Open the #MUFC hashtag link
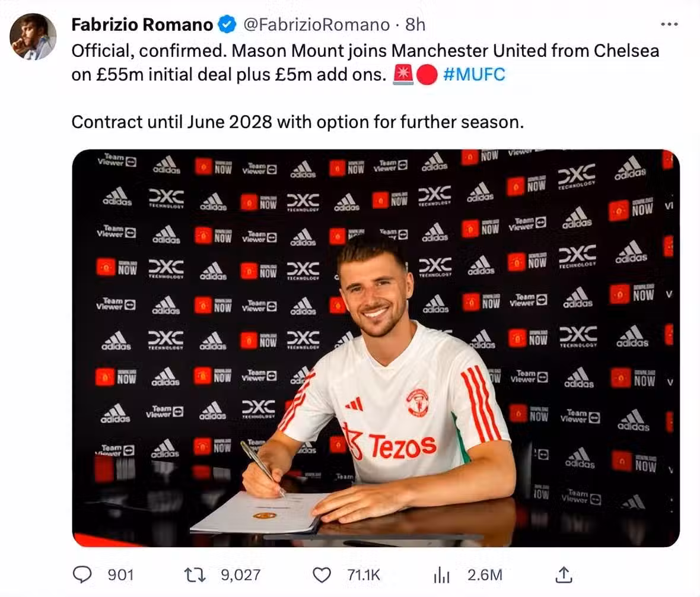This screenshot has width=700, height=597. point(474,76)
